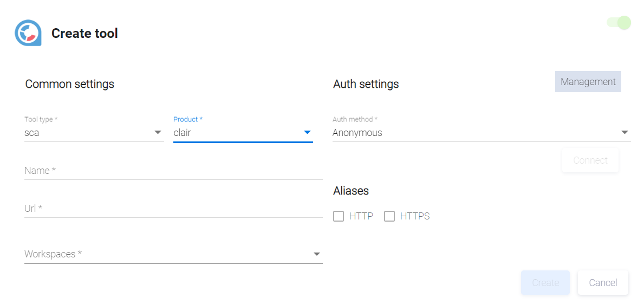644x304 pixels.
Task: Open the Workspaces selection field
Action: (162, 254)
